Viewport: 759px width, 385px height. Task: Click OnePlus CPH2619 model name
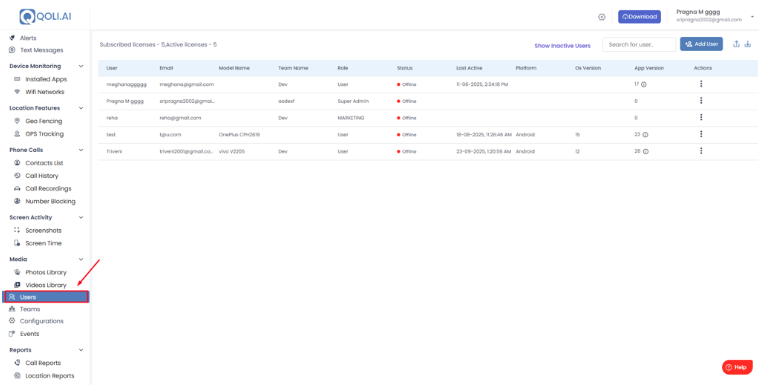[x=239, y=135]
